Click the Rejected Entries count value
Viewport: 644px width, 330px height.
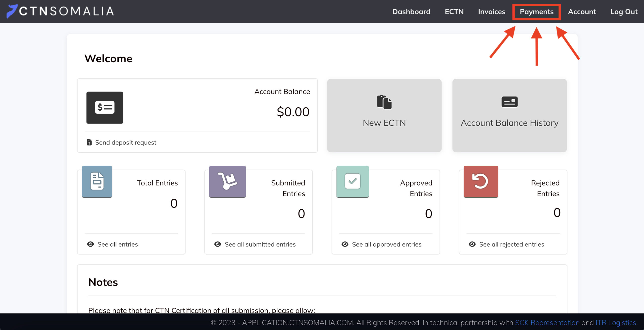(557, 213)
